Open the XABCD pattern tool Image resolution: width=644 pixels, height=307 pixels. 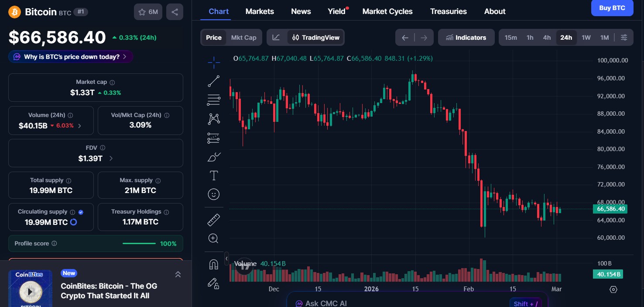tap(213, 118)
